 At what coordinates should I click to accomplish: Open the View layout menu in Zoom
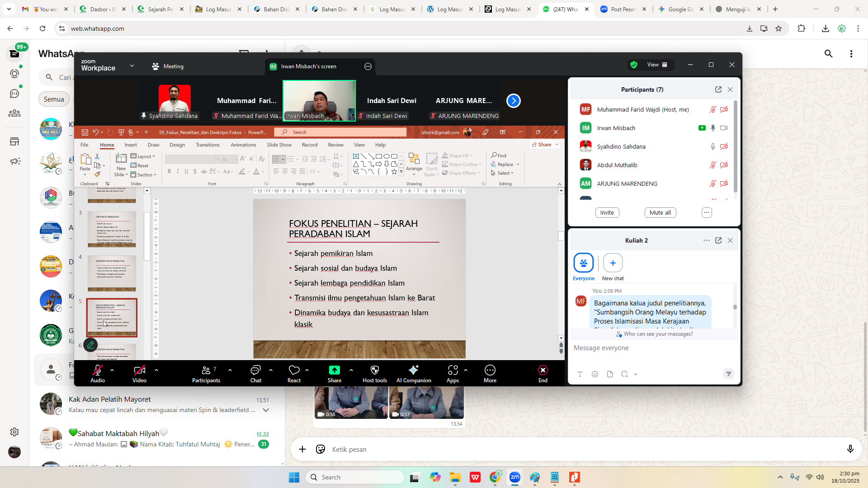(x=657, y=65)
